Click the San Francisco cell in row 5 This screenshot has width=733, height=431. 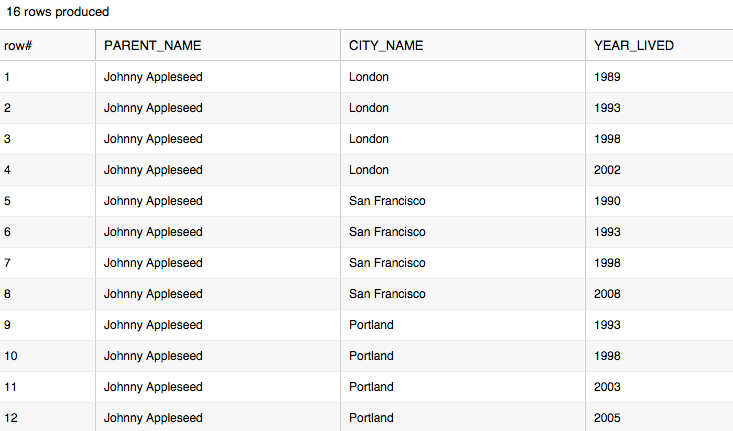coord(387,201)
